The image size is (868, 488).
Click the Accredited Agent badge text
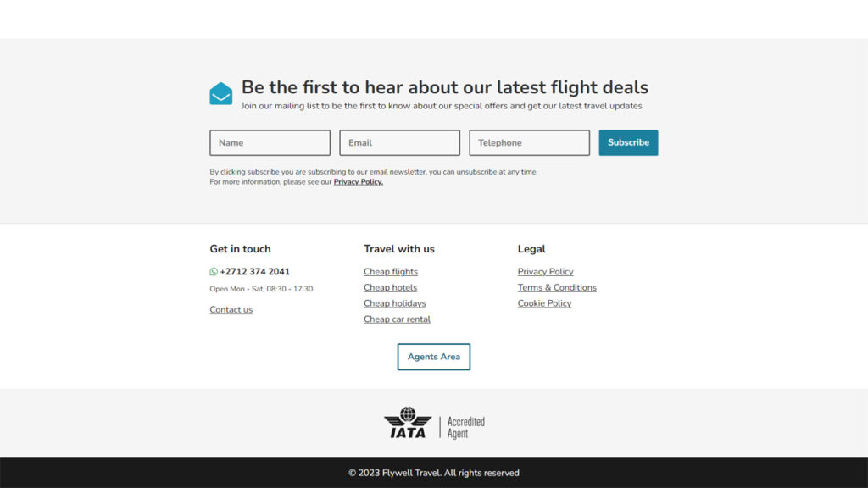click(x=465, y=428)
